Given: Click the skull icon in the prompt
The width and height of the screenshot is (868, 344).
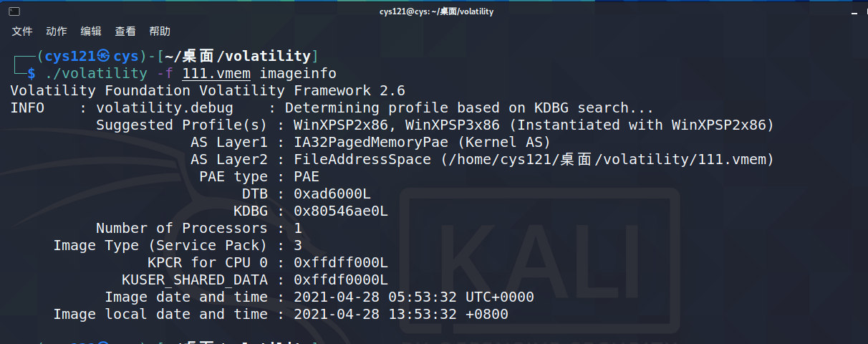Looking at the screenshot, I should (x=104, y=56).
